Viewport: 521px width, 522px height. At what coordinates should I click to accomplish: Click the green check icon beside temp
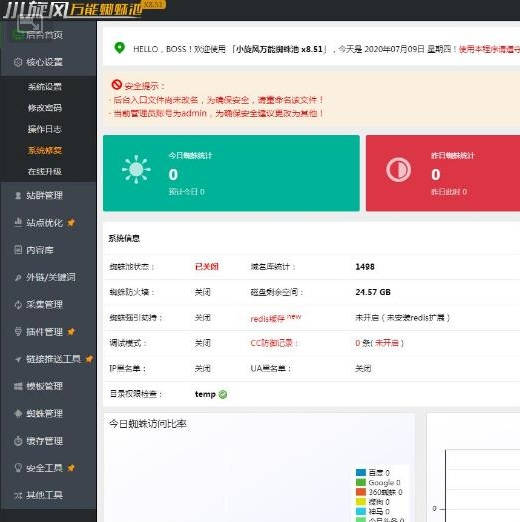coord(223,395)
